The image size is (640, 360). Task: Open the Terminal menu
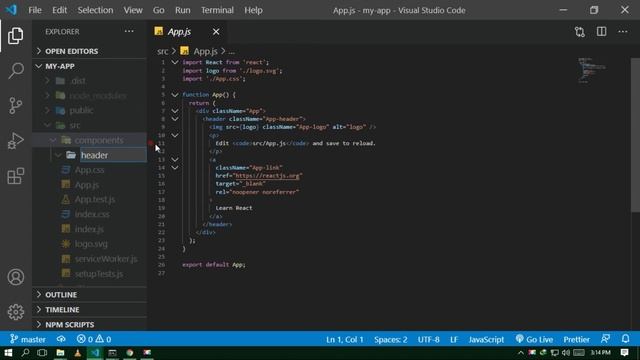click(x=217, y=10)
